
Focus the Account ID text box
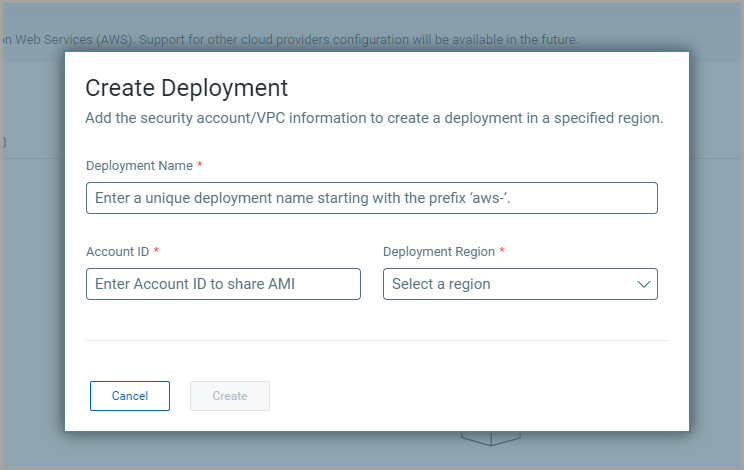tap(223, 284)
